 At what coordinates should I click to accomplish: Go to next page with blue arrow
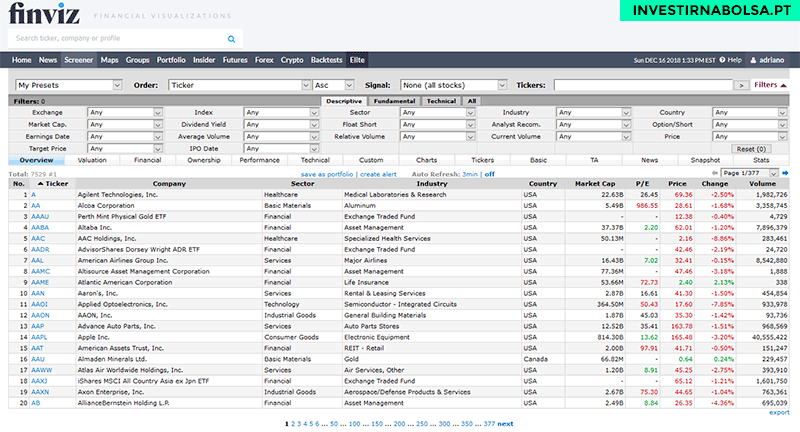click(785, 173)
